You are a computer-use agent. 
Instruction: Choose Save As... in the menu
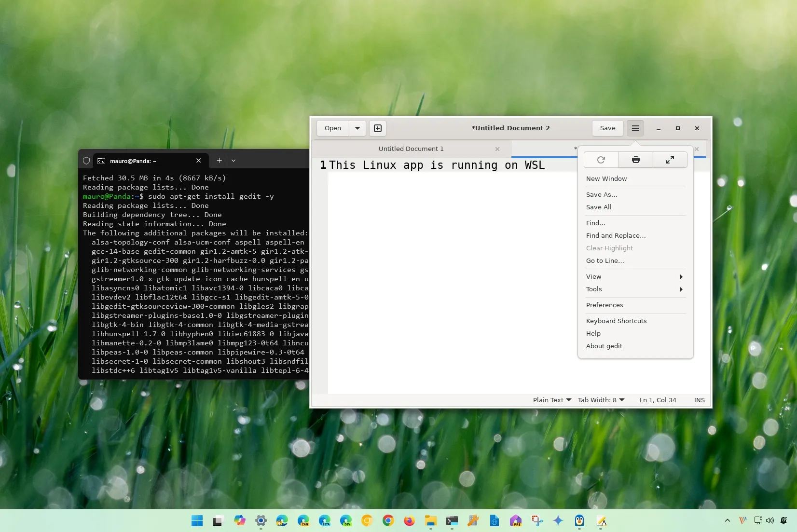coord(635,194)
